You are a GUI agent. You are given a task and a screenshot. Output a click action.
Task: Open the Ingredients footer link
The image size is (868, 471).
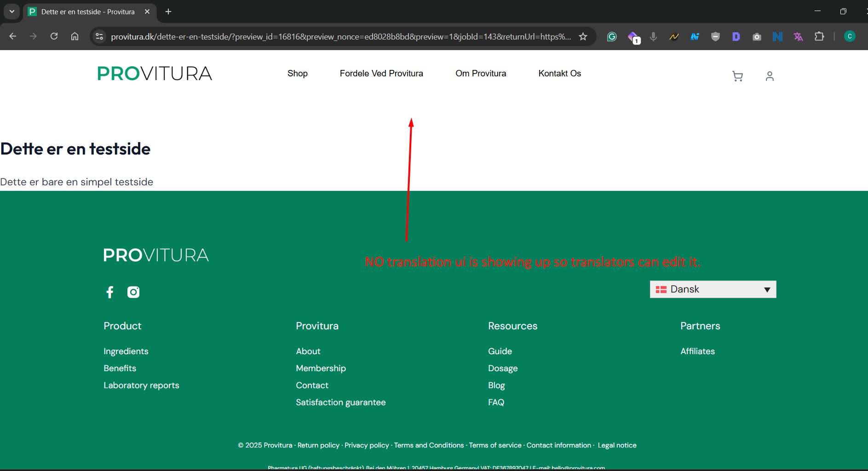tap(126, 351)
